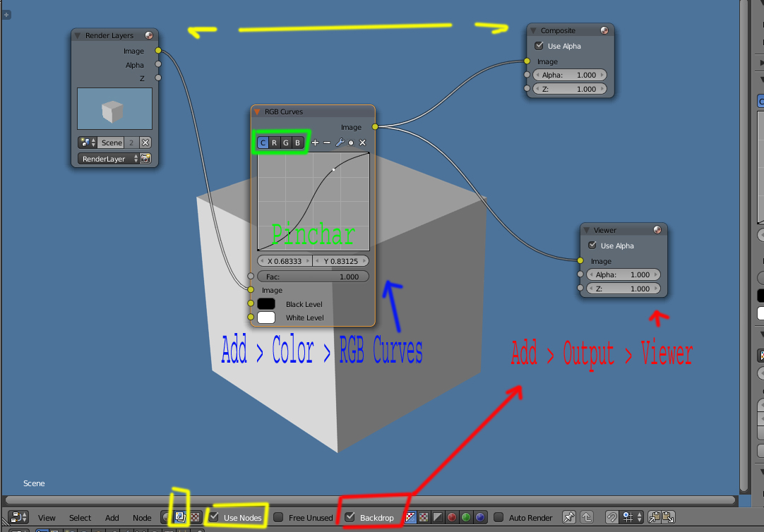Screen dimensions: 764x532
Task: Edit the X 0.68333 point field
Action: (285, 261)
